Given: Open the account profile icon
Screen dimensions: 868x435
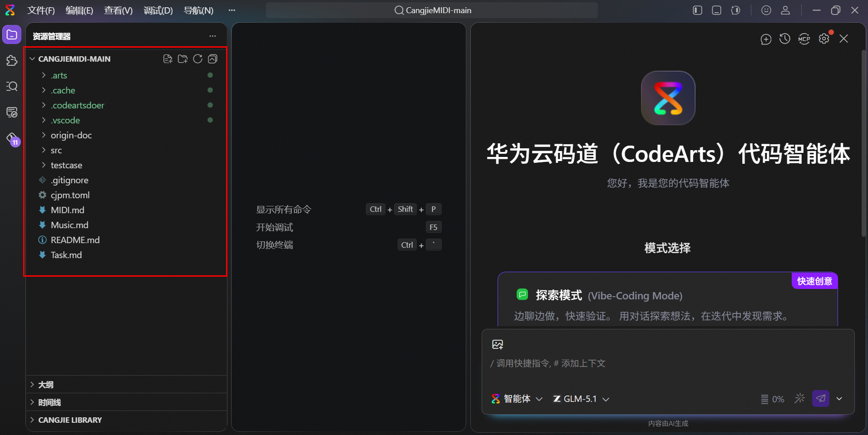Looking at the screenshot, I should [785, 10].
